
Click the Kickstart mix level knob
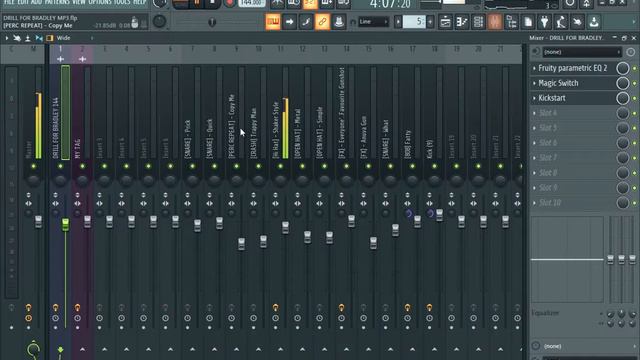click(x=622, y=98)
